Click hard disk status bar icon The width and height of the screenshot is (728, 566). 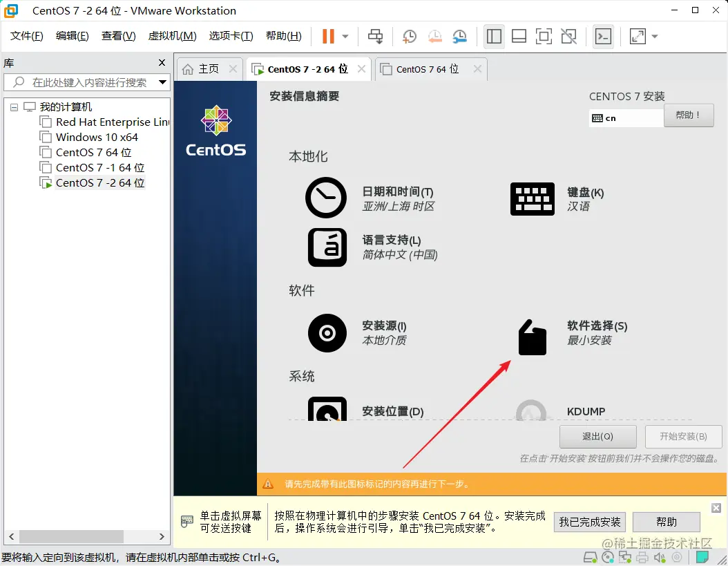590,557
